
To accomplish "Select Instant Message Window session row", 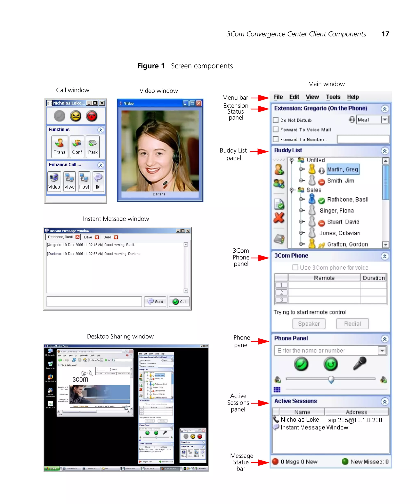I will tap(331, 427).
